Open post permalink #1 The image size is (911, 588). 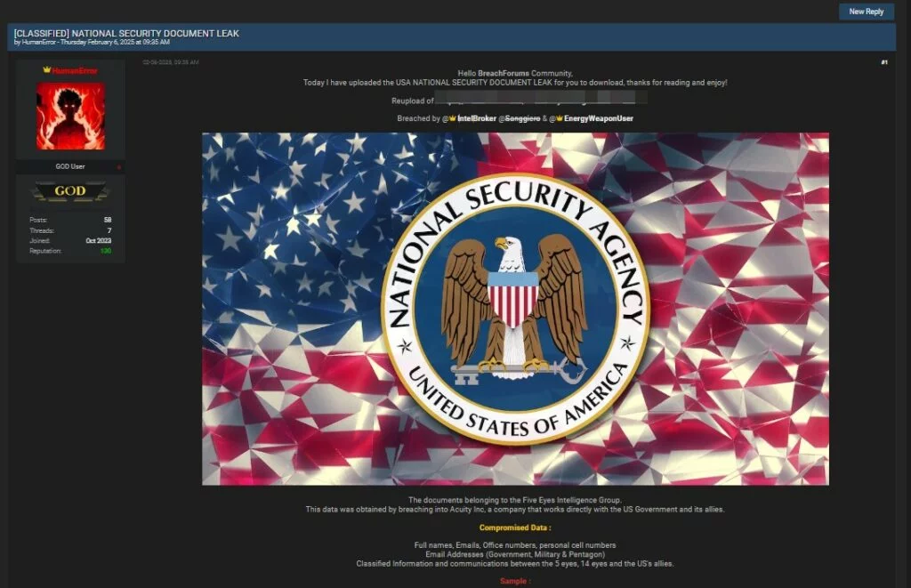884,62
